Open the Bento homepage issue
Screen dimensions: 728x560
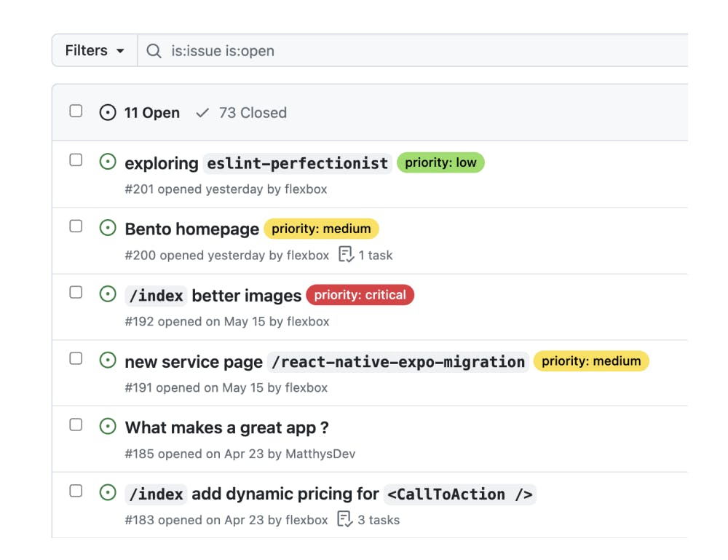pyautogui.click(x=191, y=229)
